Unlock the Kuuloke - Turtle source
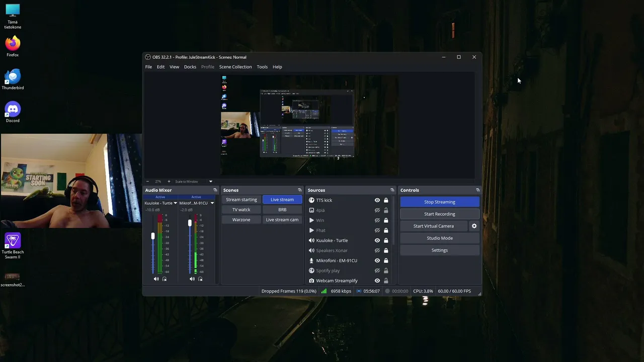 tap(386, 240)
